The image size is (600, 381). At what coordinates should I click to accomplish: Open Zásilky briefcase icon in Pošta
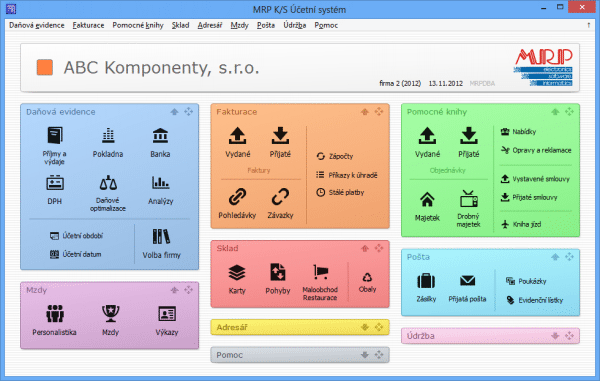tap(426, 281)
